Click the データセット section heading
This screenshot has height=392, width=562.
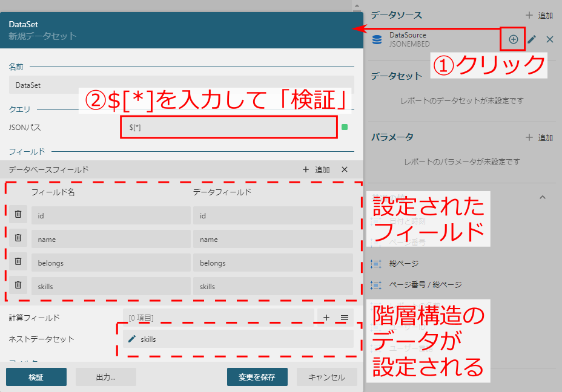[x=396, y=76]
